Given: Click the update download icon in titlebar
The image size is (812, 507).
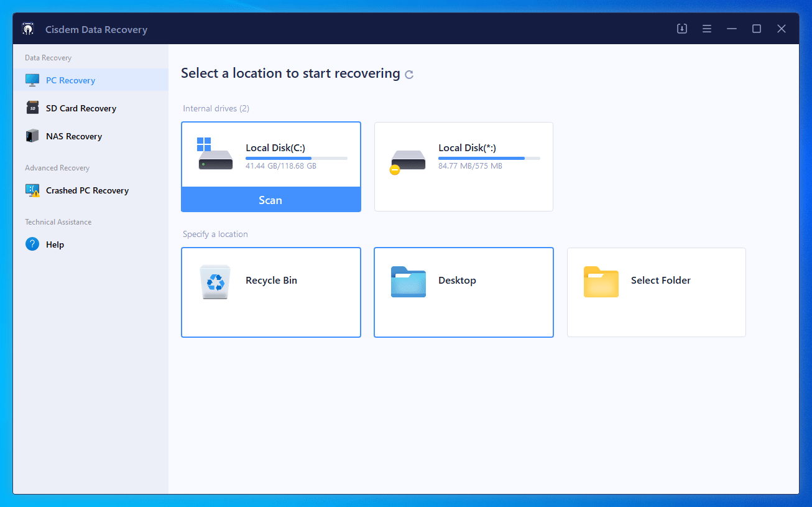Looking at the screenshot, I should (x=681, y=29).
